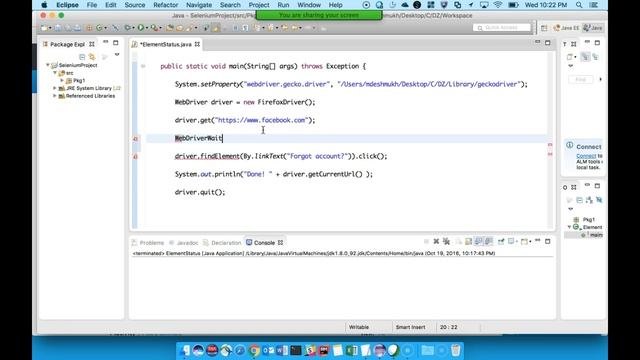Click the Connect link in Mylyn panel
The height and width of the screenshot is (360, 640).
(x=586, y=156)
